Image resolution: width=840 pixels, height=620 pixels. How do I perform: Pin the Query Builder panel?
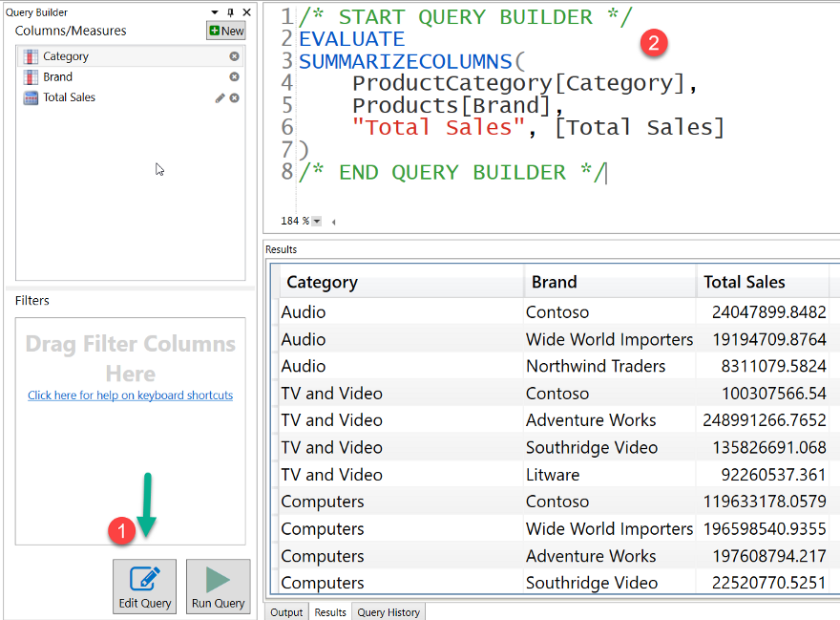(x=230, y=11)
